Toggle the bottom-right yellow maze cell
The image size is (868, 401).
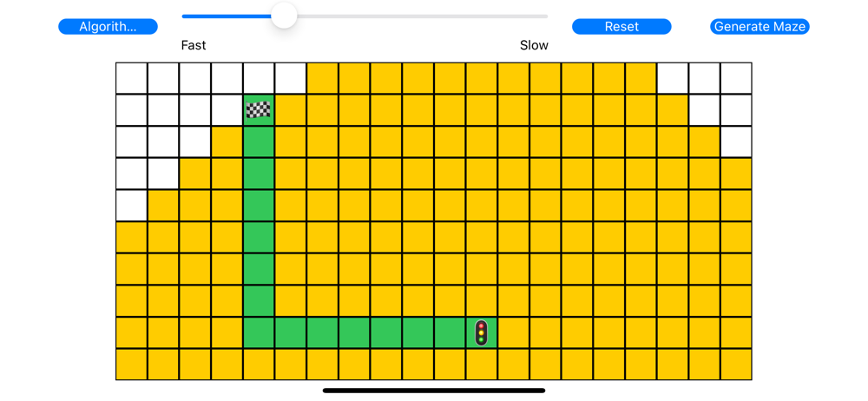pos(736,365)
